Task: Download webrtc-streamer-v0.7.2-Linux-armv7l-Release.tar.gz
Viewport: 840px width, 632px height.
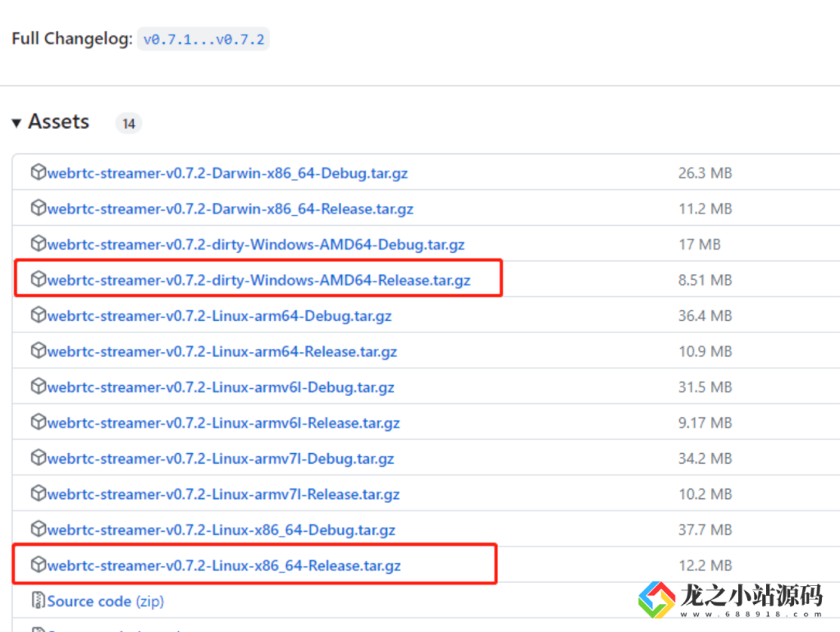Action: click(x=223, y=494)
